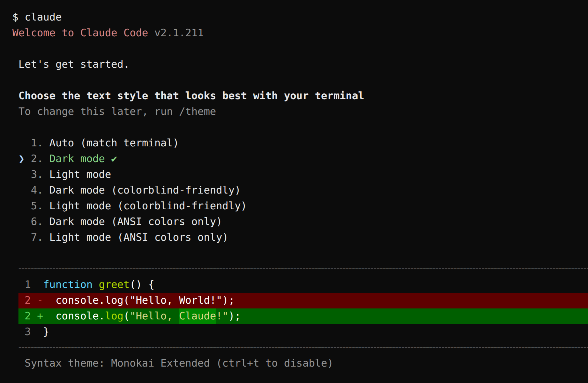Image resolution: width=588 pixels, height=383 pixels.
Task: Click the "Welcome to Claude Code" heading text
Action: 80,33
